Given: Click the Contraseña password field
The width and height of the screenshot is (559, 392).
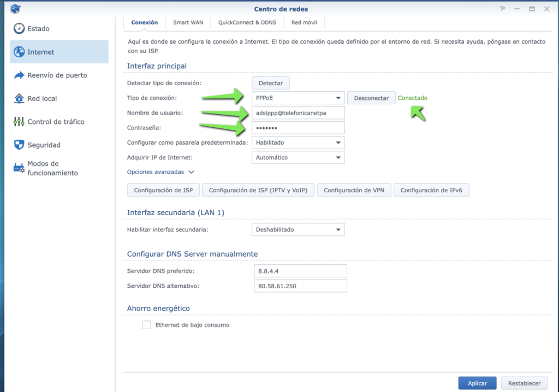Looking at the screenshot, I should (x=298, y=127).
